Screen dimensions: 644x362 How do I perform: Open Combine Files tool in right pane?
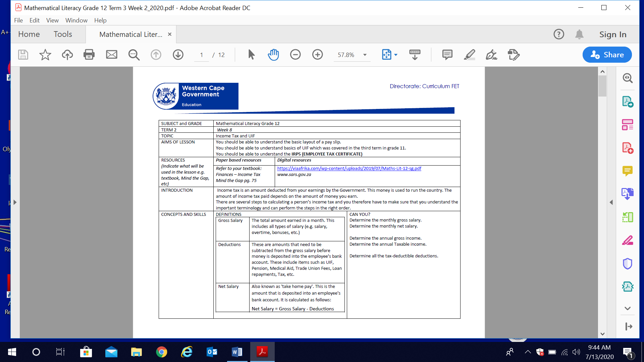tap(628, 194)
